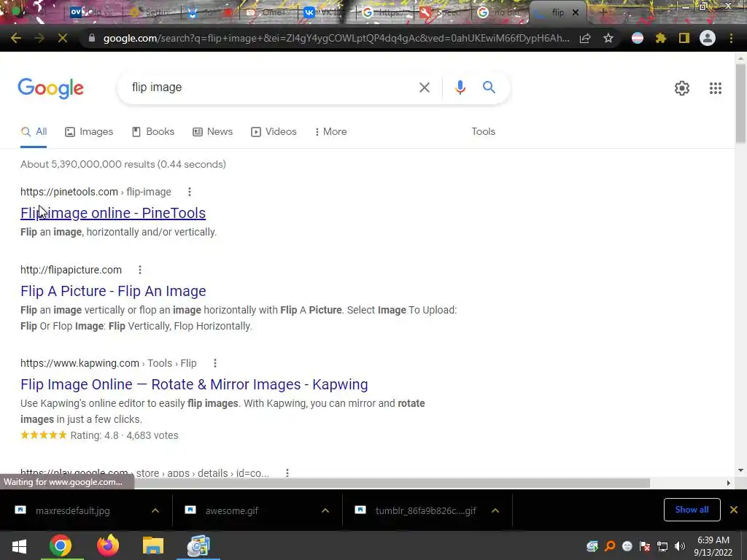Screen dimensions: 747x560
Task: Click the results count text
Action: click(x=123, y=164)
